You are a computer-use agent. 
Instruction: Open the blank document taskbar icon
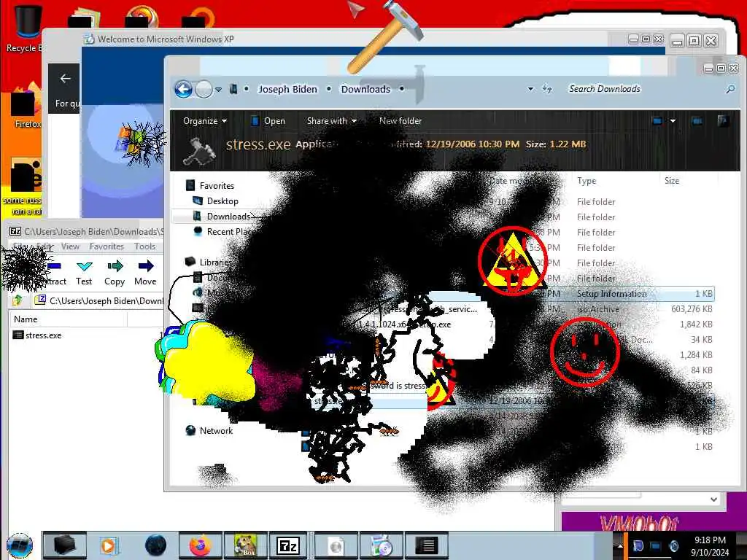[336, 545]
